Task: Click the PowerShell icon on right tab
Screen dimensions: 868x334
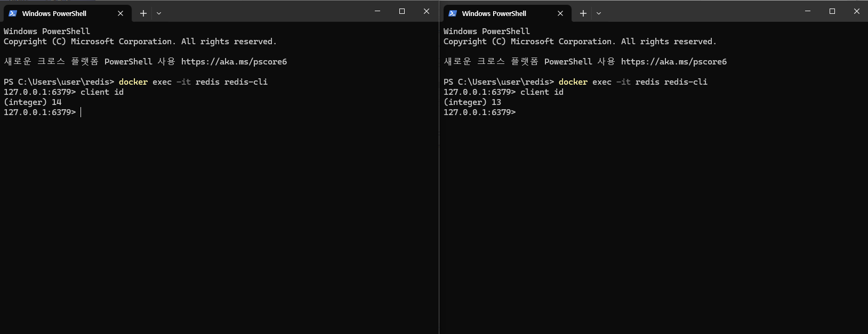Action: point(453,13)
